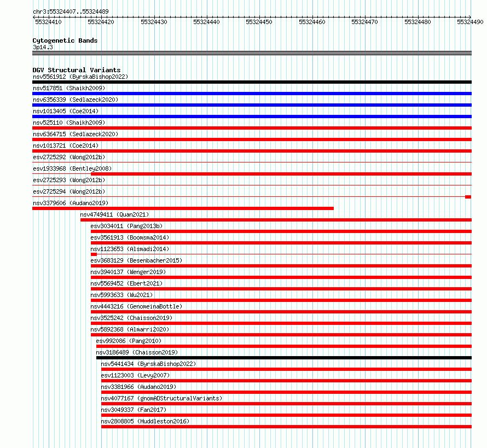Click the chr3:55324407..55324489 region label
Image resolution: width=487 pixels, height=448 pixels.
pos(71,11)
